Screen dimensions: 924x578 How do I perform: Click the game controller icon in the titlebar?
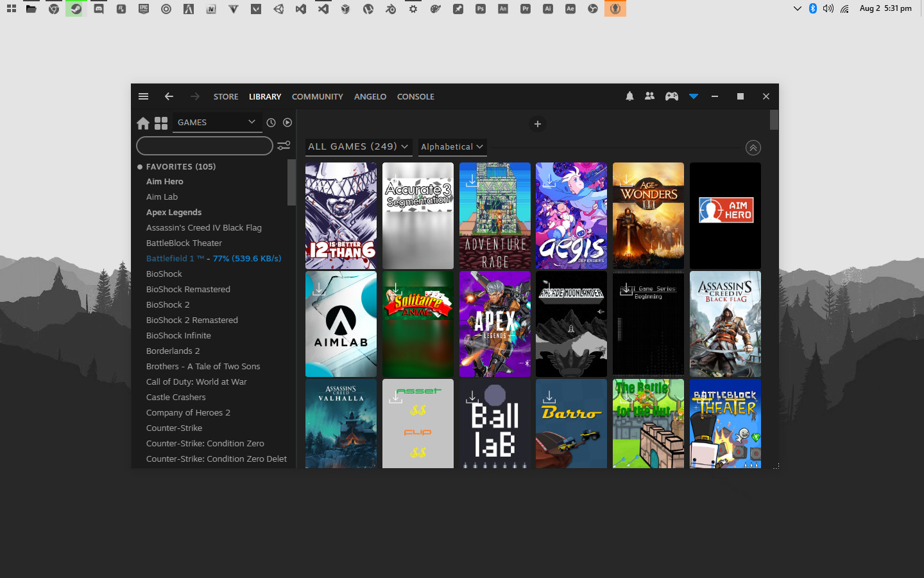pos(671,96)
